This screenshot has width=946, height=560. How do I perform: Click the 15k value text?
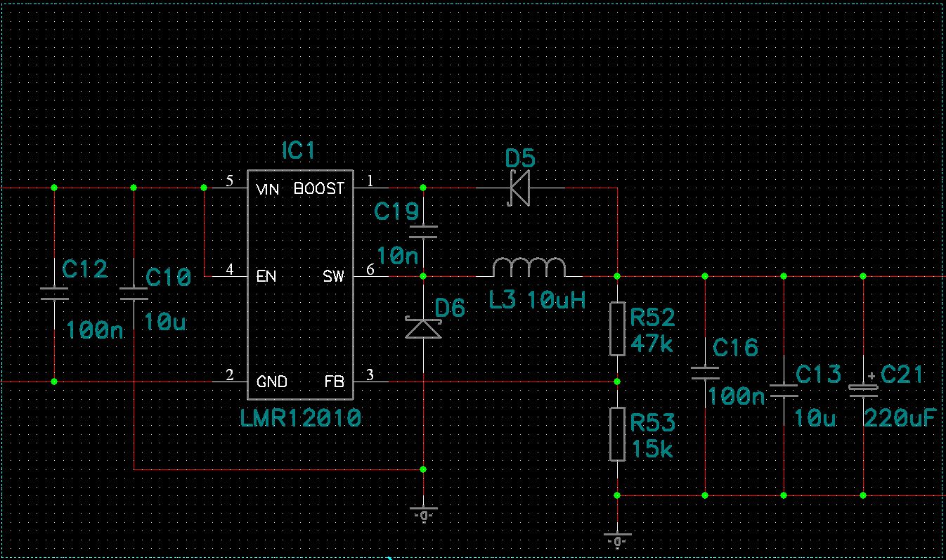[x=652, y=449]
